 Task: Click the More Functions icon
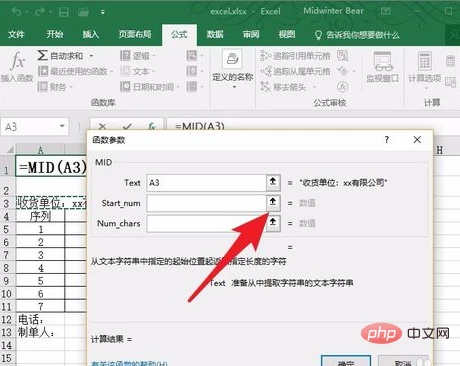point(192,87)
